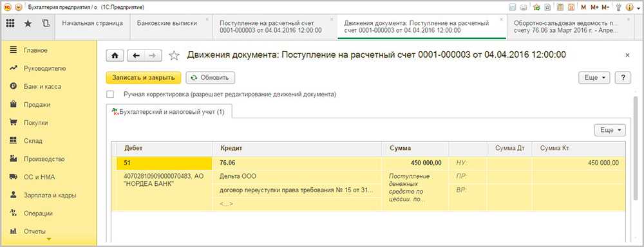Open the ОС и НМА section
Image resolution: width=644 pixels, height=247 pixels.
click(x=48, y=178)
